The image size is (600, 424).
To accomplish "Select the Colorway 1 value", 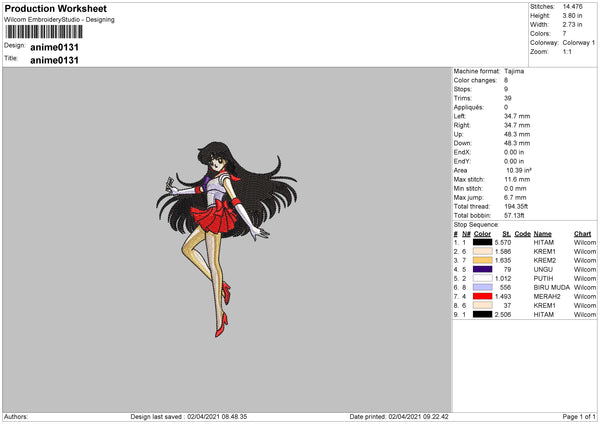I will click(578, 43).
